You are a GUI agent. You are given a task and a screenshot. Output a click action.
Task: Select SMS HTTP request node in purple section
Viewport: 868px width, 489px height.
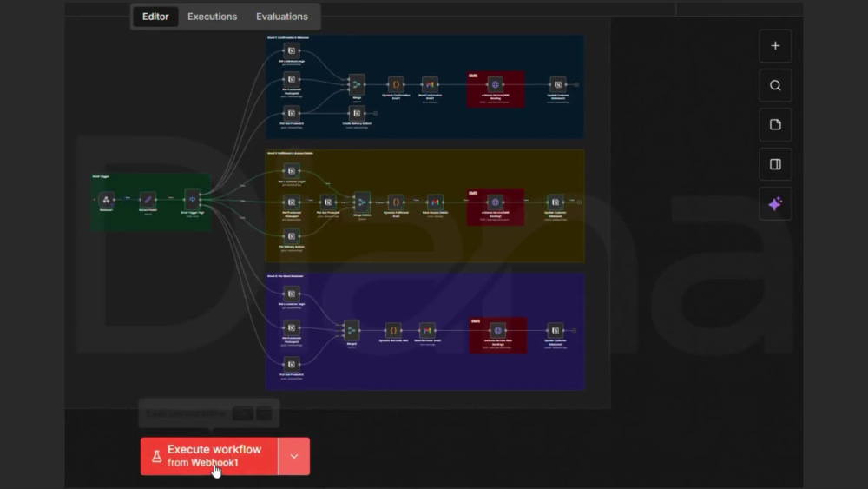pos(497,331)
